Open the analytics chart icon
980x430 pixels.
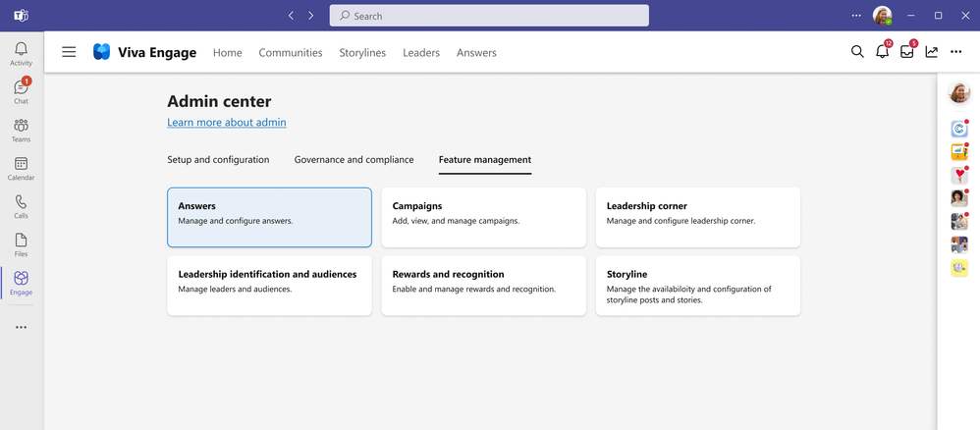[932, 52]
